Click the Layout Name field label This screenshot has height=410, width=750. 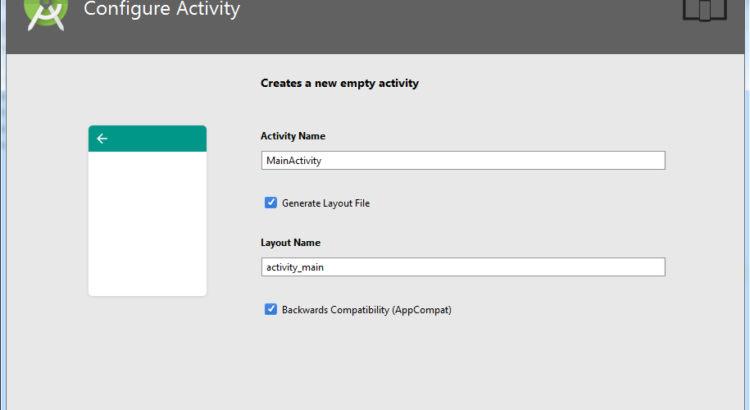click(x=290, y=243)
